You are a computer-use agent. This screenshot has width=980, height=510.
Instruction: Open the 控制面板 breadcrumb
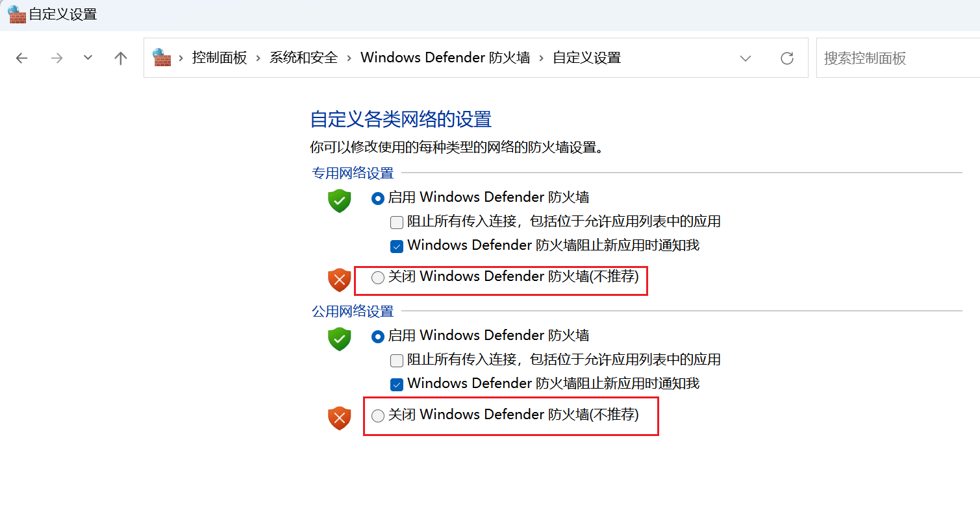pos(220,58)
